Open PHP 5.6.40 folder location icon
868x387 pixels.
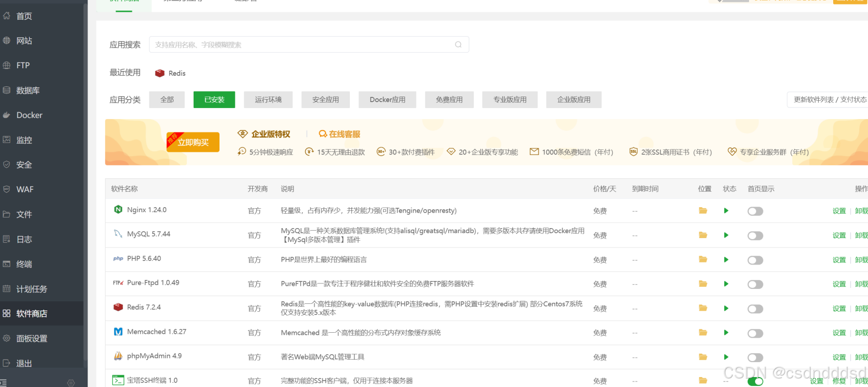(x=703, y=259)
